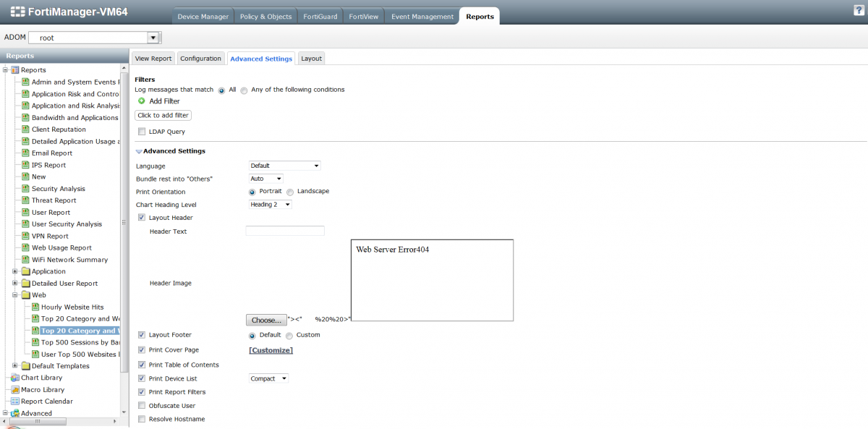Open the Device Manager tab
Viewport: 868px width, 429px height.
pos(203,17)
